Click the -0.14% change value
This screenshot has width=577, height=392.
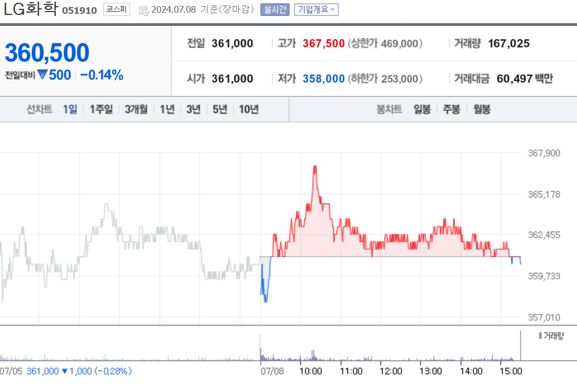click(101, 75)
